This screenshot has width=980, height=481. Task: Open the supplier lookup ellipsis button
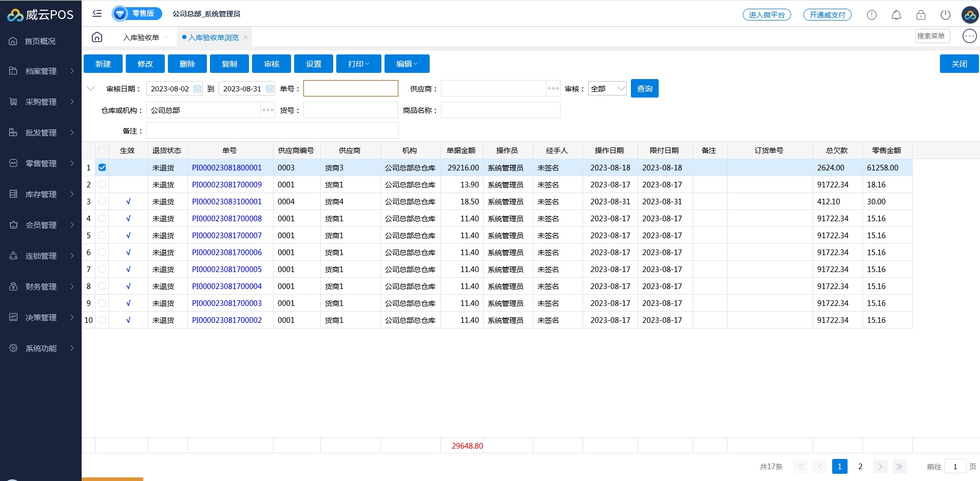point(553,89)
